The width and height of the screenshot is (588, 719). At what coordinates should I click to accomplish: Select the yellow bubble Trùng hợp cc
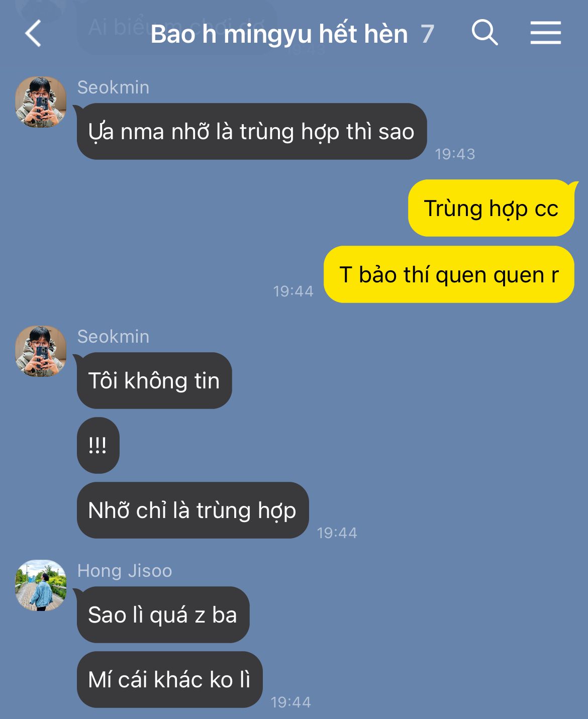(x=491, y=208)
